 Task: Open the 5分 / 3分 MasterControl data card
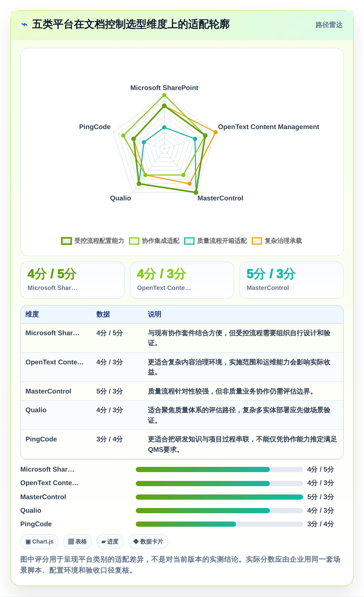pyautogui.click(x=291, y=280)
